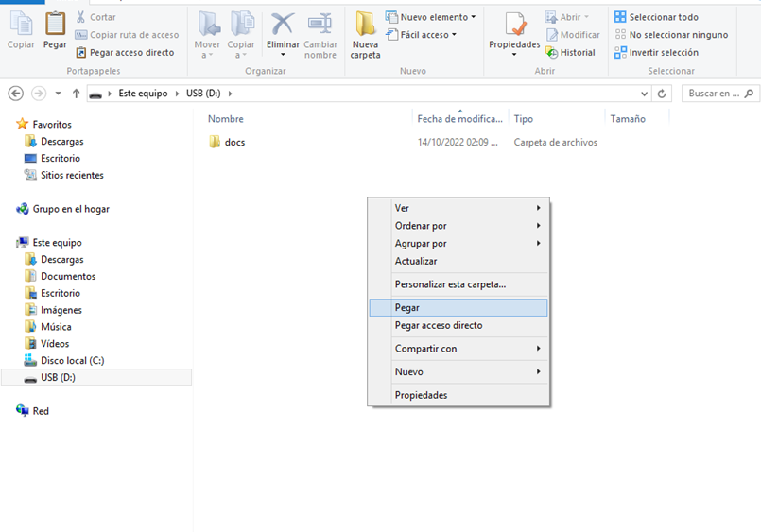Click the drive icon in address bar
The width and height of the screenshot is (761, 532).
click(95, 94)
